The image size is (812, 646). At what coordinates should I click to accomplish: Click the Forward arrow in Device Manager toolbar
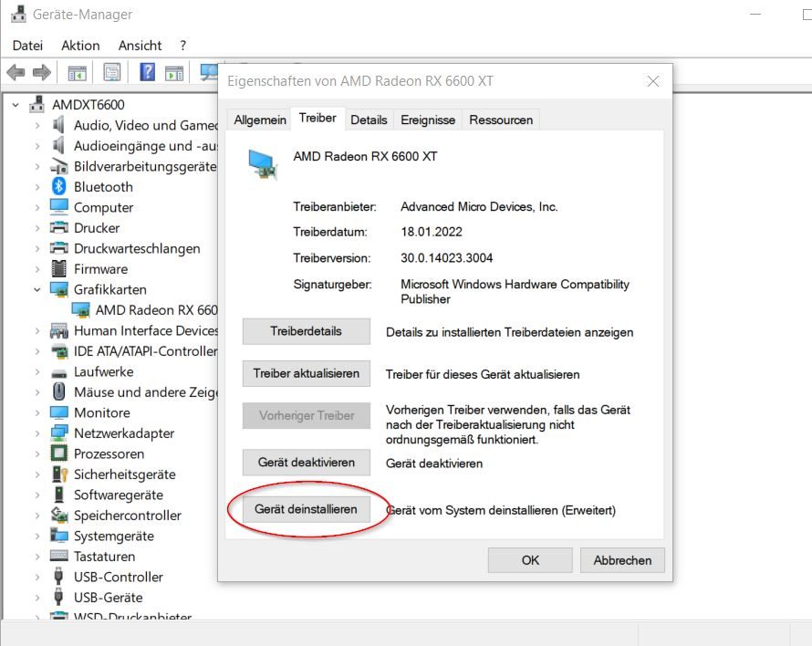pyautogui.click(x=41, y=72)
